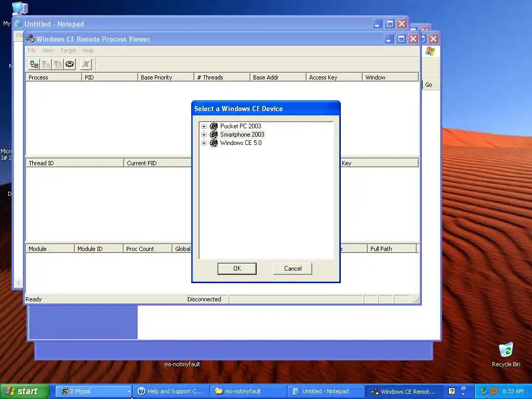Screen dimensions: 532x399
Task: Click the dimmed connect-refresh device toolbar icon
Action: [58, 64]
